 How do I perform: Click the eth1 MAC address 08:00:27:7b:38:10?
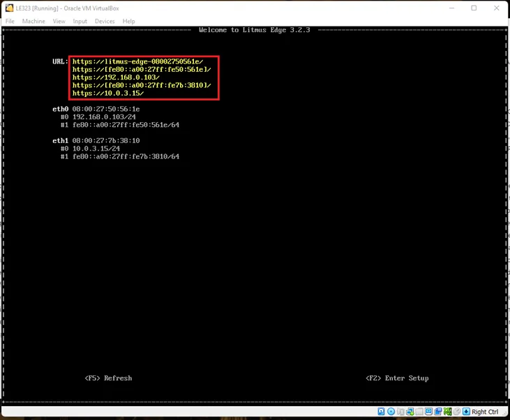point(106,140)
